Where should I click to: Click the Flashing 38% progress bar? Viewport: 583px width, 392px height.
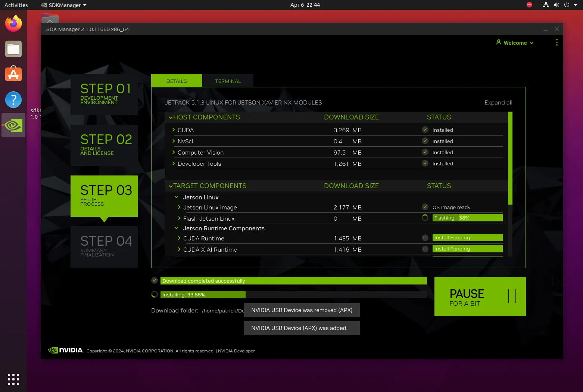coord(467,218)
